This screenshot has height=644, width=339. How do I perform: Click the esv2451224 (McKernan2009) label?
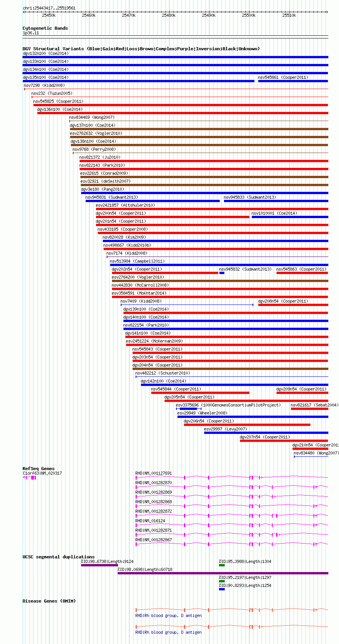154,341
